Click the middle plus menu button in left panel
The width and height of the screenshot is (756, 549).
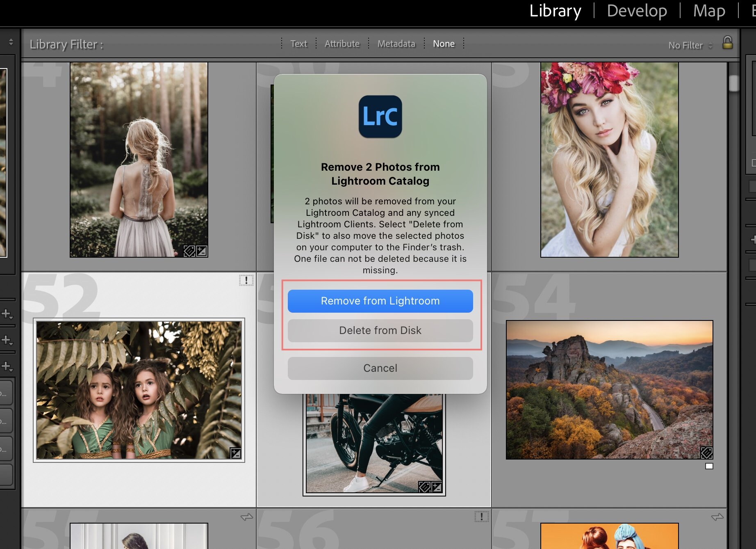click(x=7, y=340)
